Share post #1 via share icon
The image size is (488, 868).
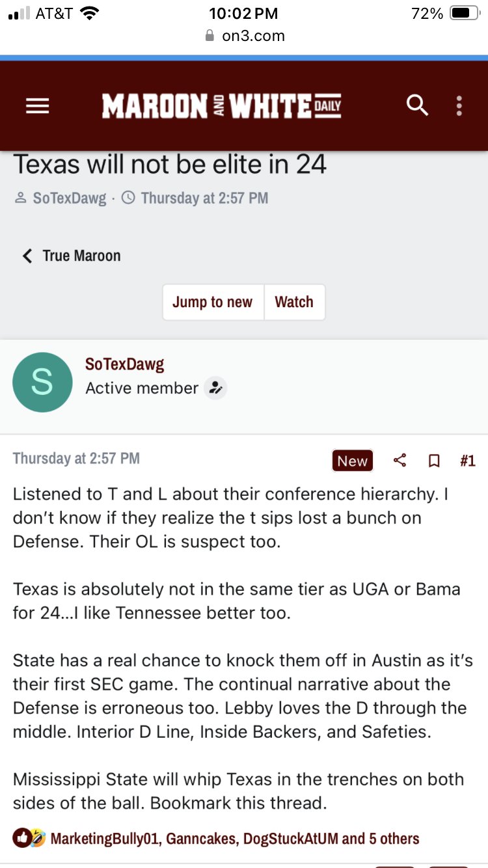coord(400,461)
